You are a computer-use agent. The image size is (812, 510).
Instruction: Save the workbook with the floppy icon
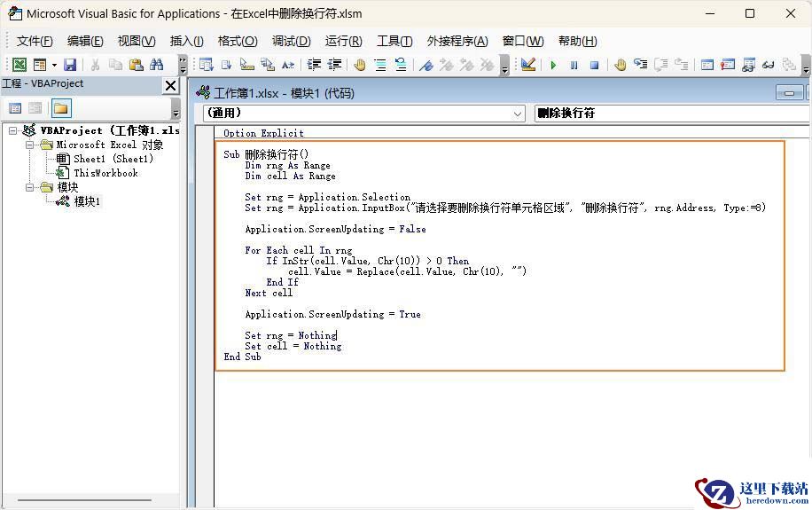pyautogui.click(x=70, y=64)
